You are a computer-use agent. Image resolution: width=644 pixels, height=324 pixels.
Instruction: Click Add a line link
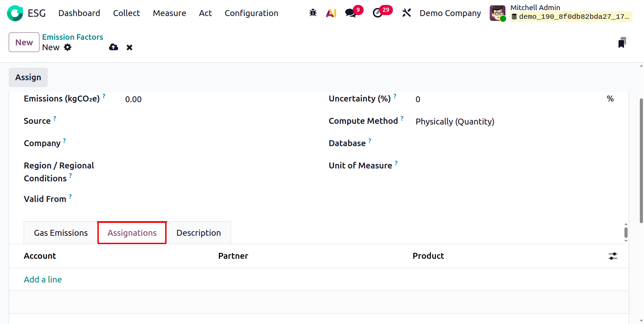(43, 280)
